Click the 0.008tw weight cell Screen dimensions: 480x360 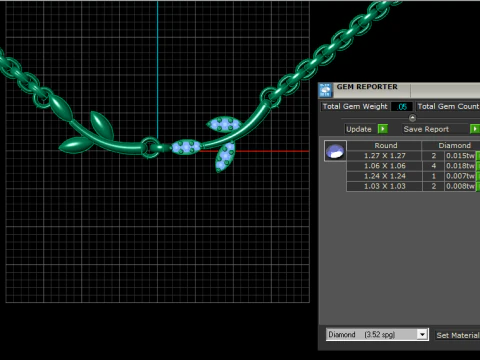click(x=460, y=186)
